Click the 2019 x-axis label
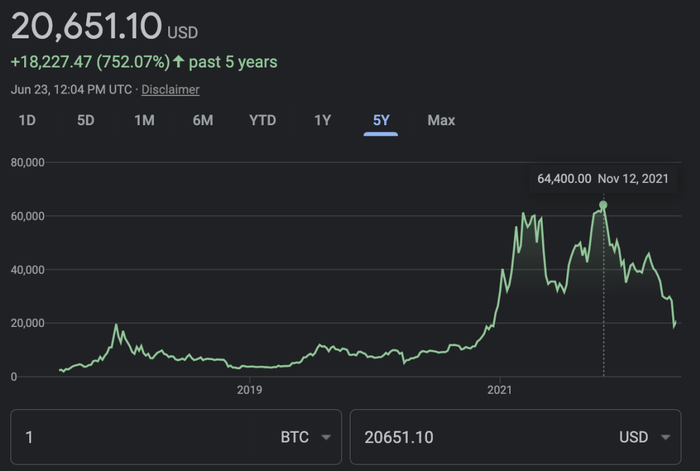700x471 pixels. (x=249, y=390)
